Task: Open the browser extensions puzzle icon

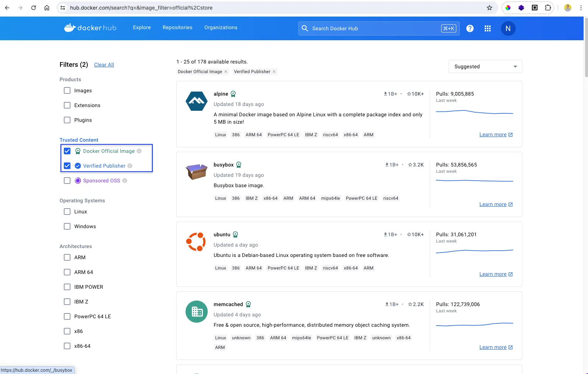Action: point(548,8)
